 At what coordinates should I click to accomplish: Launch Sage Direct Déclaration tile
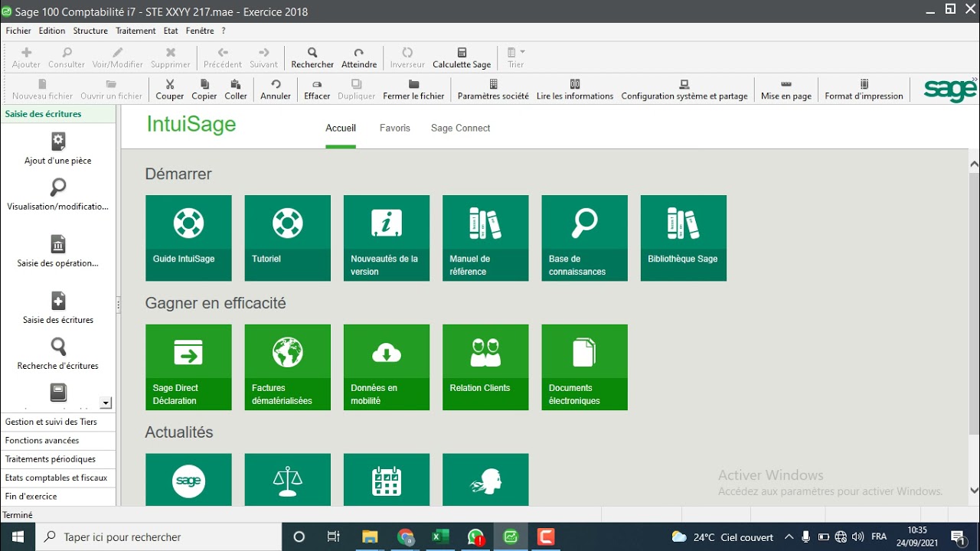(188, 367)
